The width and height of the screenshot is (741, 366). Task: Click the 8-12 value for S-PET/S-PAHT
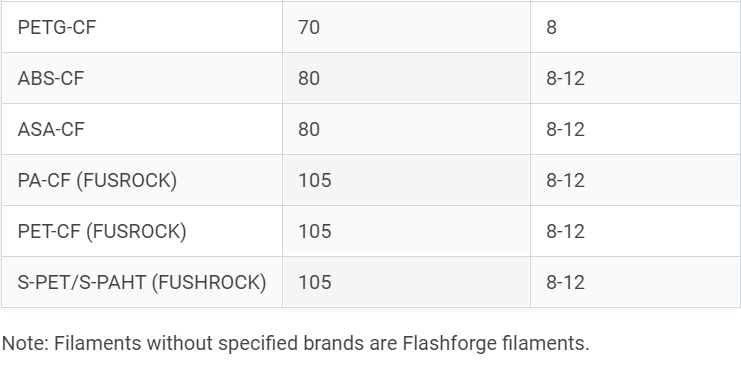tap(566, 282)
